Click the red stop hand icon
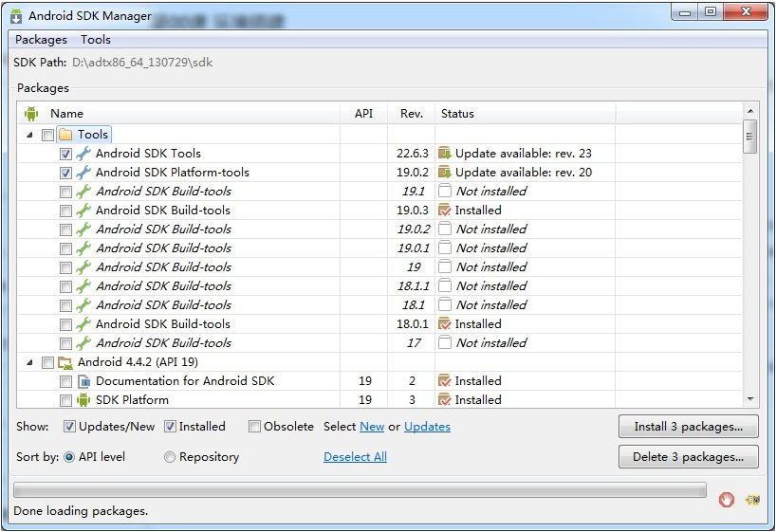This screenshot has height=532, width=776. point(727,500)
